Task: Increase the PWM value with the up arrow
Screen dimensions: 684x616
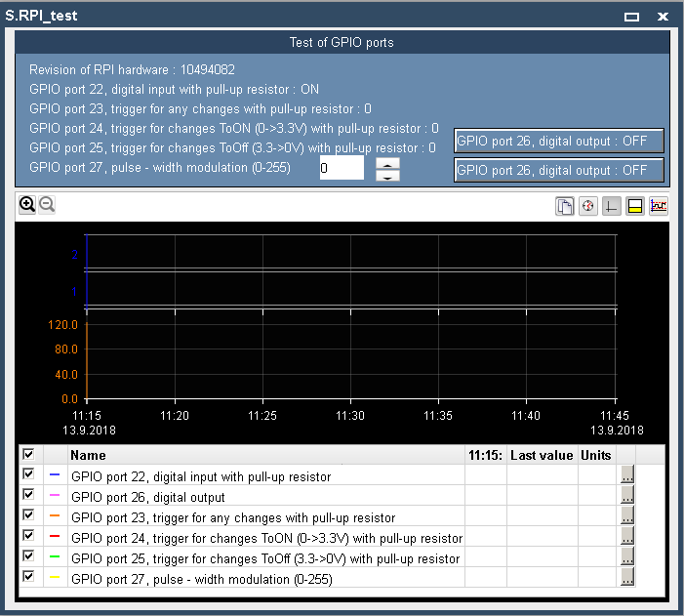Action: [387, 162]
